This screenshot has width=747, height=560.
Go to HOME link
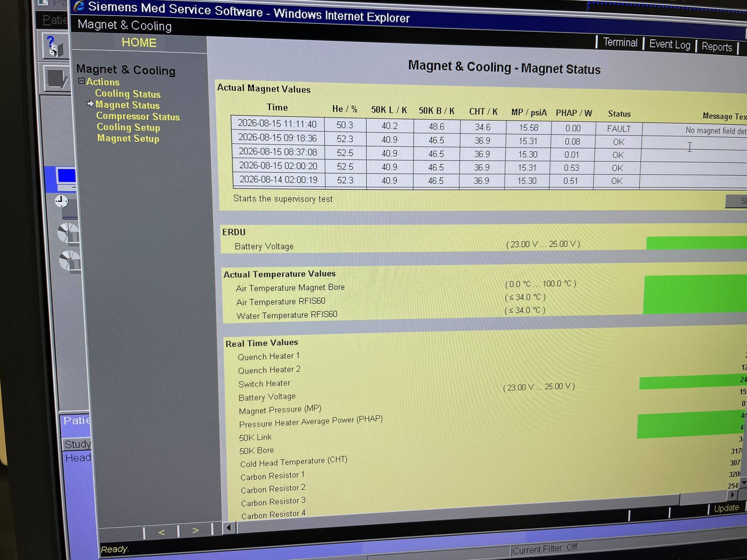(139, 42)
